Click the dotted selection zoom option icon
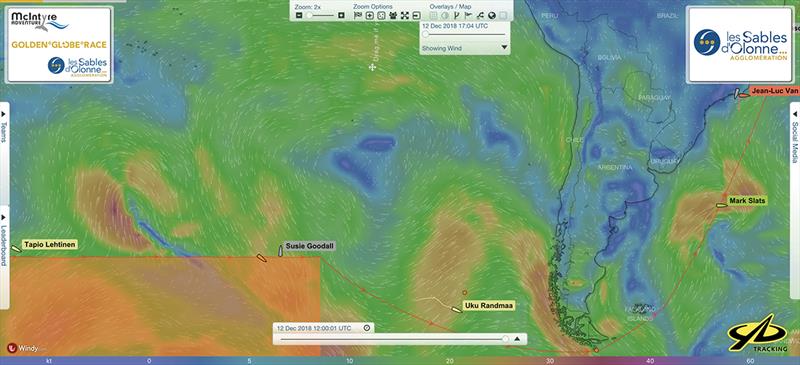The width and height of the screenshot is (800, 365). click(381, 16)
